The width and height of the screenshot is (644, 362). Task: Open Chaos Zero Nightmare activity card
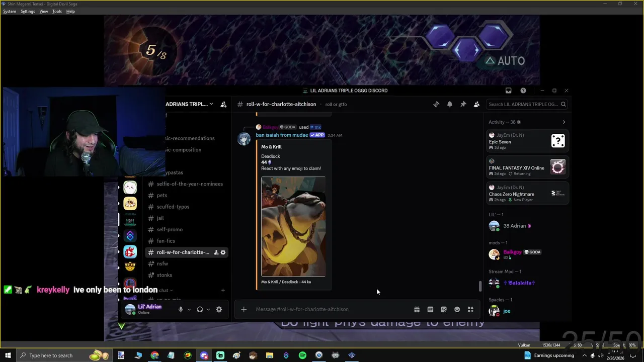(x=527, y=193)
